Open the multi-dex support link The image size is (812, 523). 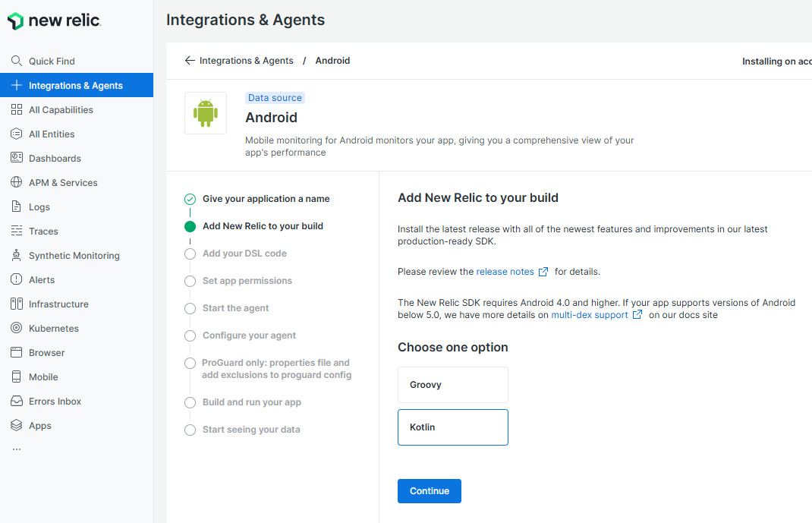[x=590, y=315]
